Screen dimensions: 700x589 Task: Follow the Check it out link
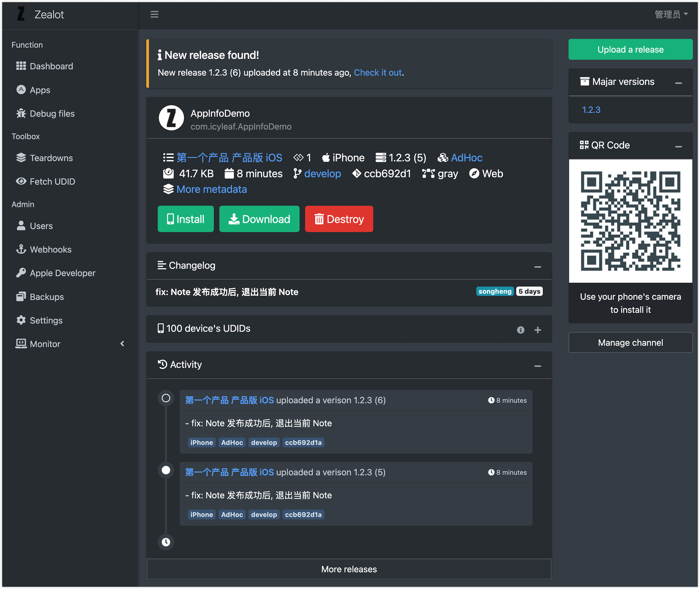(378, 73)
